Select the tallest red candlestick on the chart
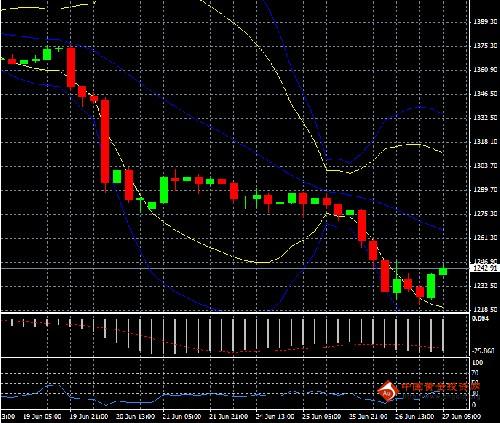The image size is (500, 423). 105,142
